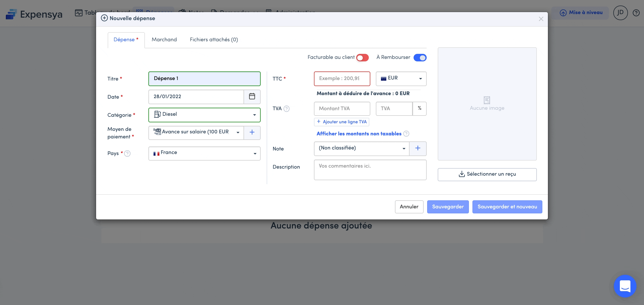Open the calendar date picker icon
The width and height of the screenshot is (644, 305).
click(x=252, y=97)
